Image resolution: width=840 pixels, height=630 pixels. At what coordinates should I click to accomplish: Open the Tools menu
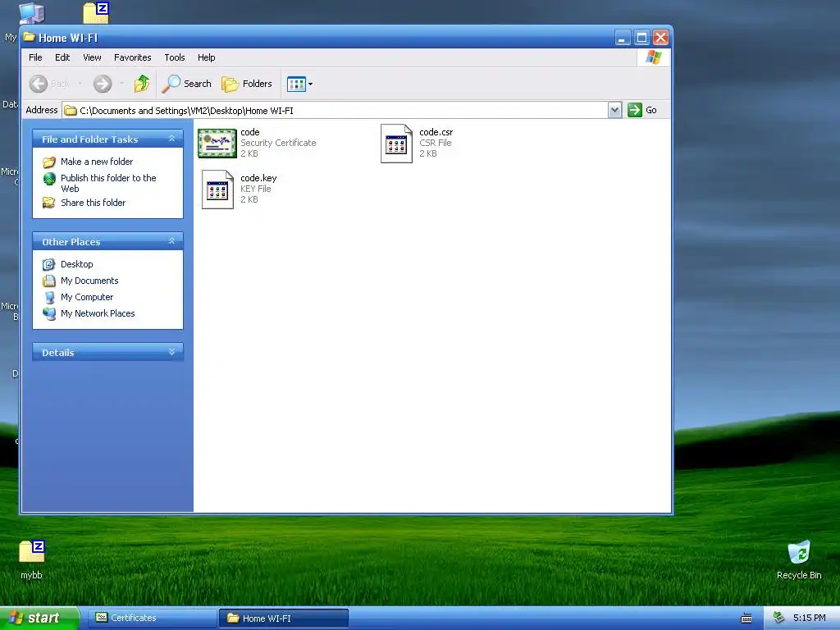point(175,57)
